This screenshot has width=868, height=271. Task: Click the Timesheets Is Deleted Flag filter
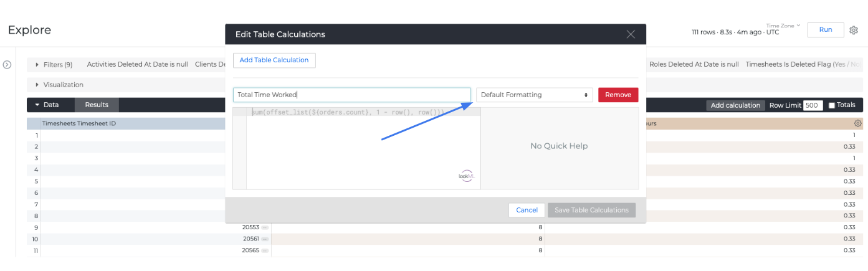[803, 64]
